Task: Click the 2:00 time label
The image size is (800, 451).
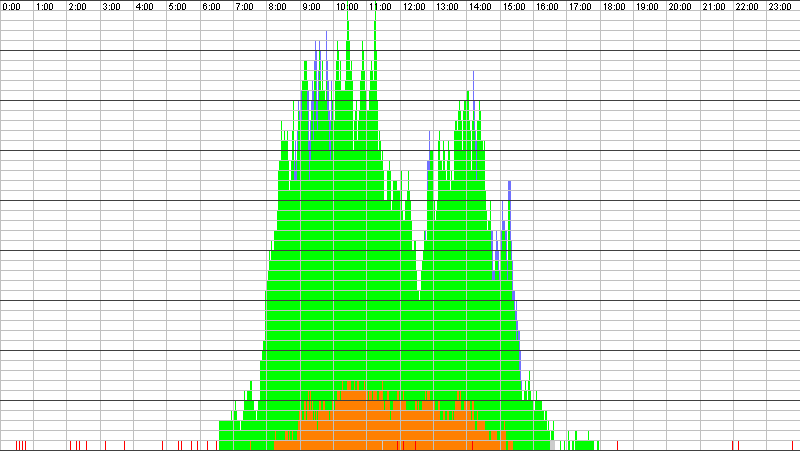Action: (x=78, y=7)
